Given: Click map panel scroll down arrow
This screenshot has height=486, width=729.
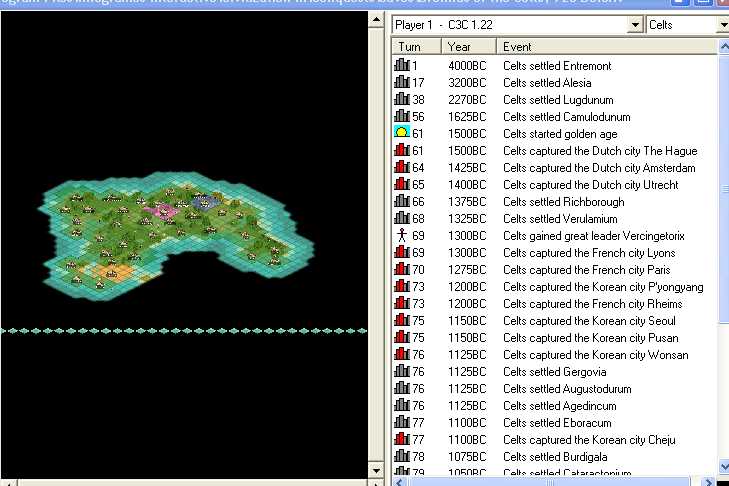Looking at the screenshot, I should click(x=376, y=471).
